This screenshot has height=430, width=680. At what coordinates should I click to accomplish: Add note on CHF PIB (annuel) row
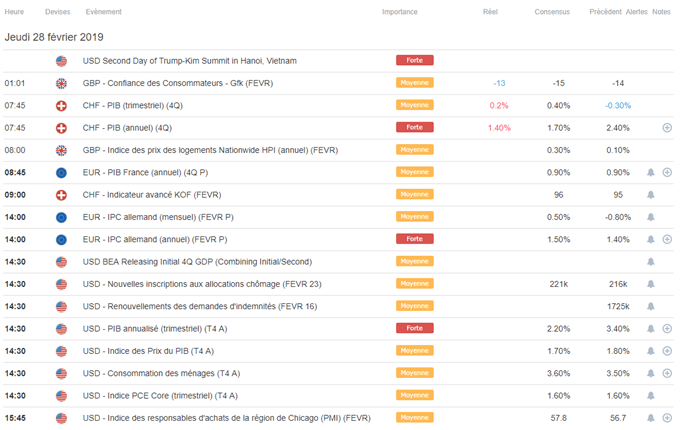[x=667, y=128]
